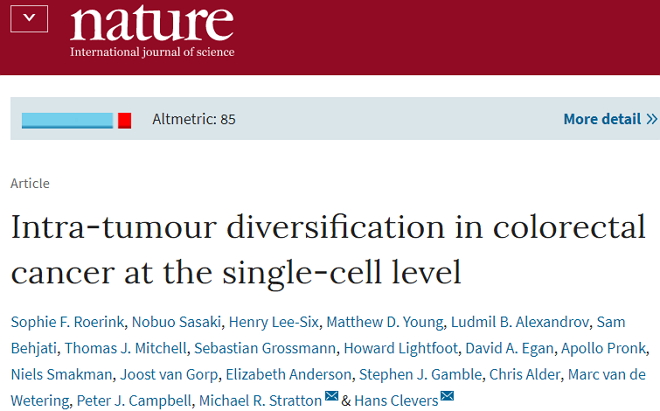Viewport: 660px width, 411px height.
Task: Open author Thomas J. Mitchell
Action: pyautogui.click(x=125, y=348)
